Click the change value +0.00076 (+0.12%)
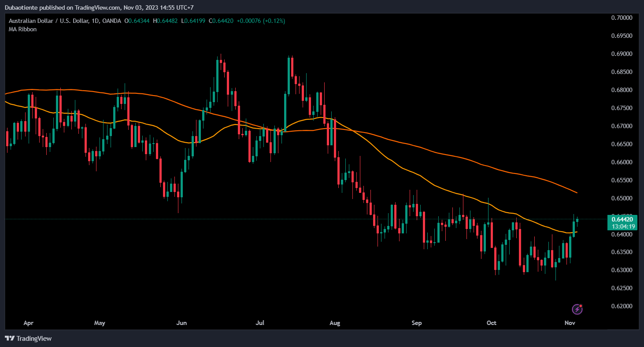 [261, 21]
